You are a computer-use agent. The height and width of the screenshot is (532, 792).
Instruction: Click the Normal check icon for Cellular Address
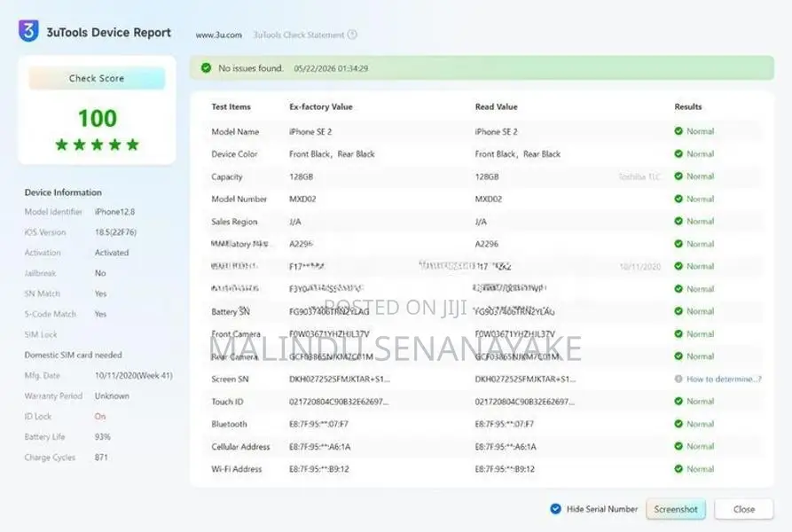pos(678,446)
